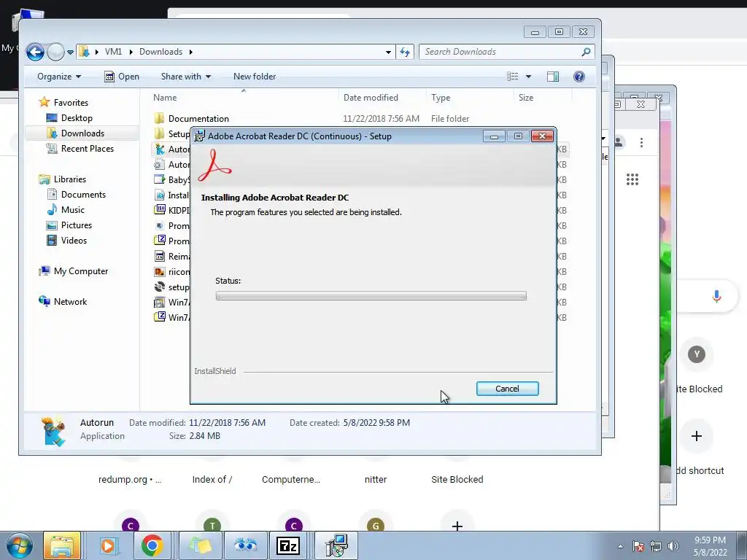Select the Documentation folder
This screenshot has height=560, width=747.
coord(198,119)
